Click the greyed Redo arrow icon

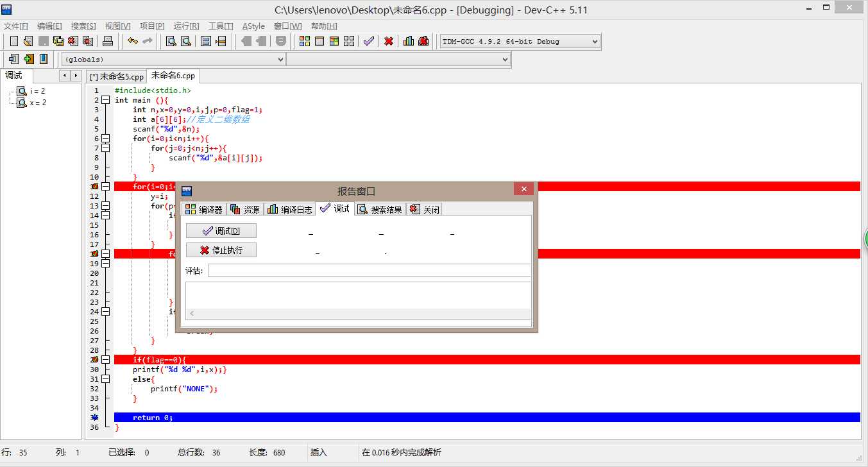[148, 41]
